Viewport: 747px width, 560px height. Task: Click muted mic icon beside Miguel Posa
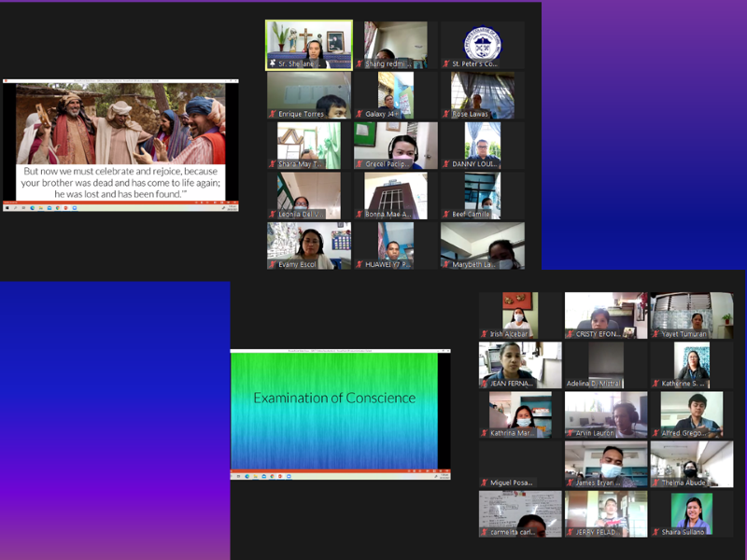[x=485, y=483]
